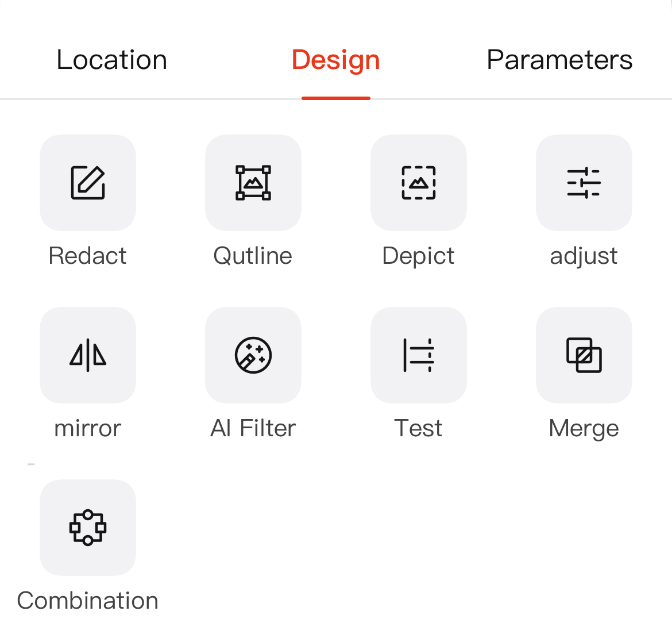Screen dimensions: 672x638
Task: Tap the "adjust" text label
Action: coord(584,256)
